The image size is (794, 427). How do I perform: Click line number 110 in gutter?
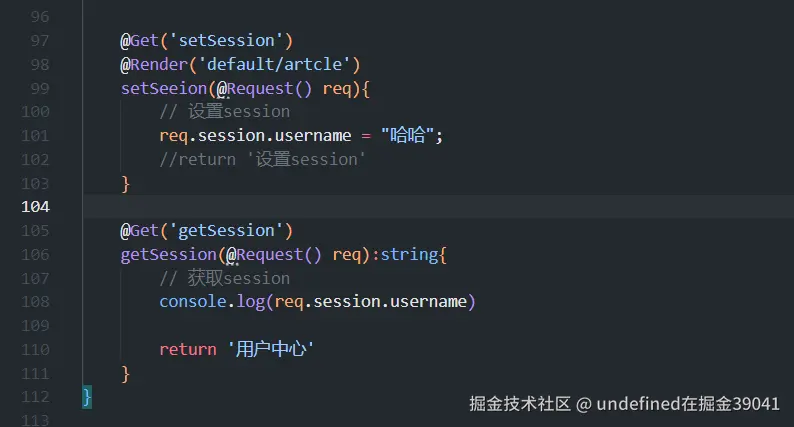[x=35, y=350]
